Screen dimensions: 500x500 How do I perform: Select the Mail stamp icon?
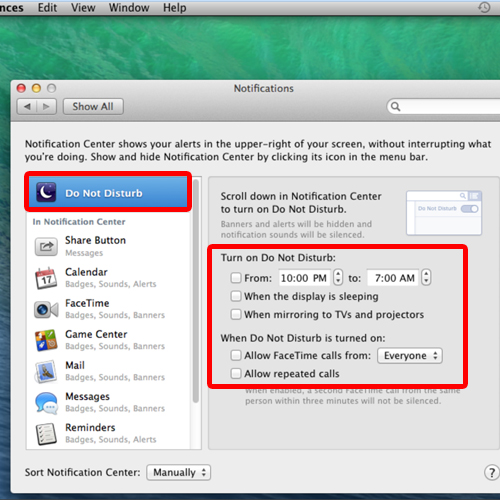tap(46, 371)
